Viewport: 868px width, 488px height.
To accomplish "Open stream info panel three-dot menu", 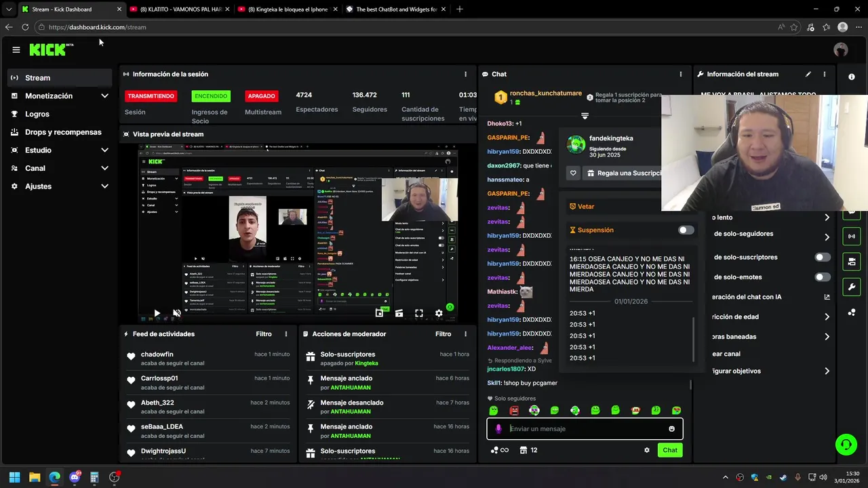I will pos(825,74).
